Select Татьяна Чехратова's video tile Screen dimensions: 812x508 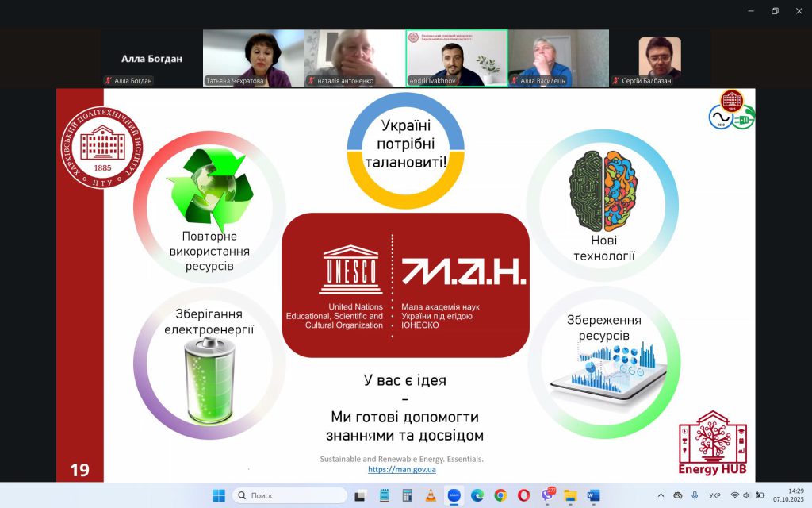click(x=253, y=58)
